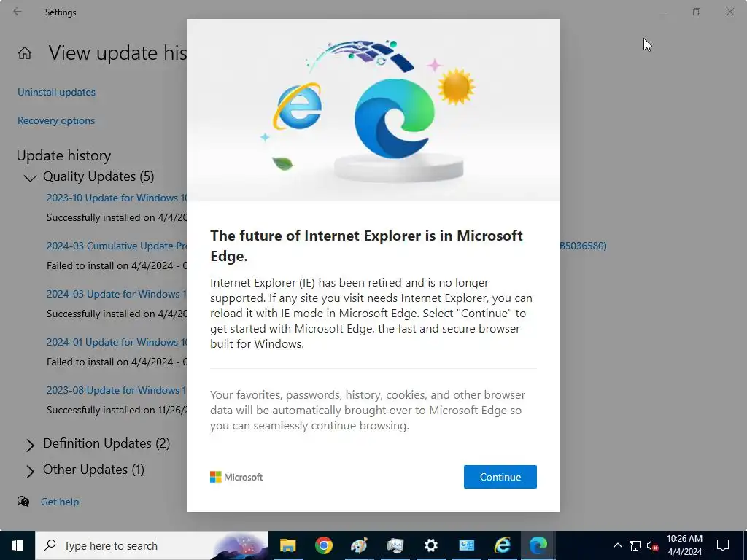Open the blue window app icon next to Settings gear in taskbar
Screen dimensions: 747x560
pos(466,545)
